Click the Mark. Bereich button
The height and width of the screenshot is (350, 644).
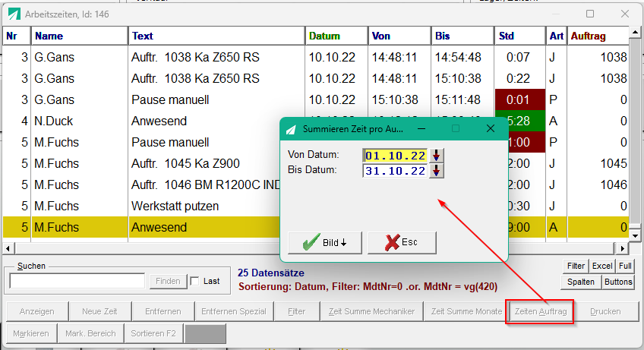click(91, 333)
